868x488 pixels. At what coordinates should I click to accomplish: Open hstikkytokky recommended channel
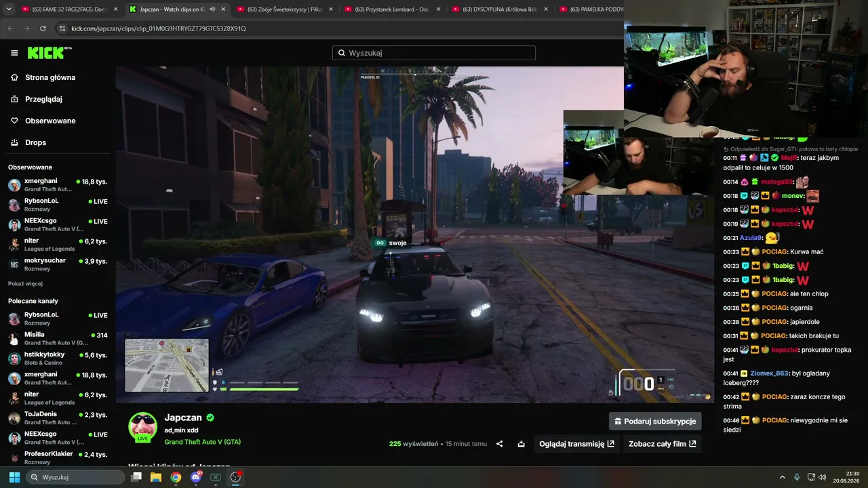58,358
